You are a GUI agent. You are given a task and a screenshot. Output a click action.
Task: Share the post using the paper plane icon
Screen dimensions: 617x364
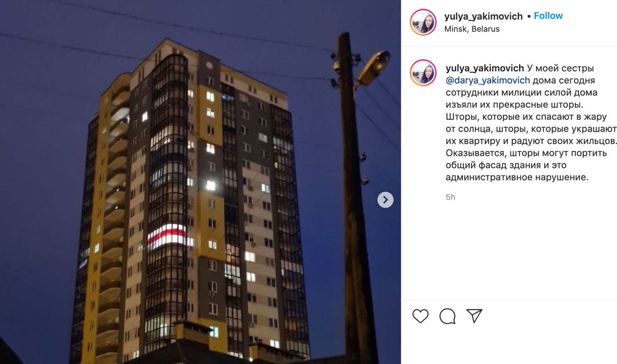click(x=474, y=316)
